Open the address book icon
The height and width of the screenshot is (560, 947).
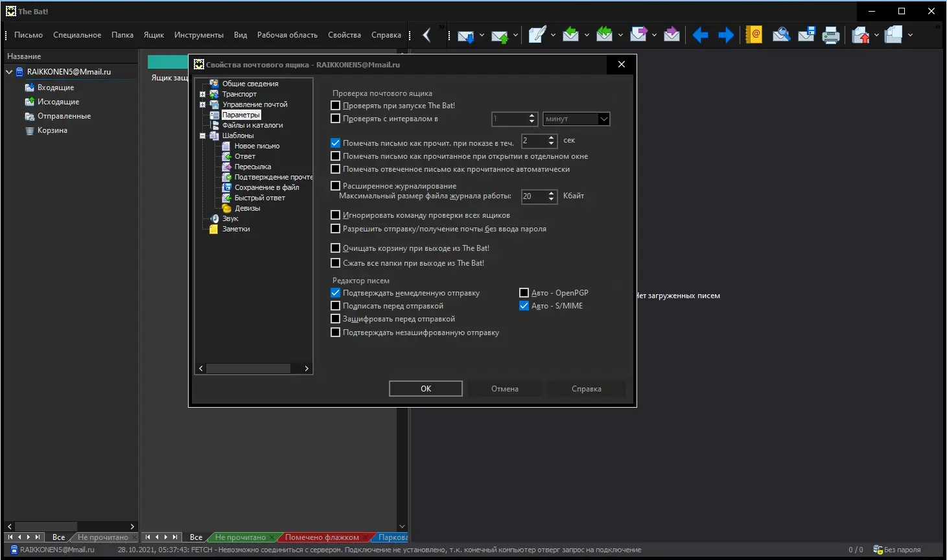click(753, 34)
